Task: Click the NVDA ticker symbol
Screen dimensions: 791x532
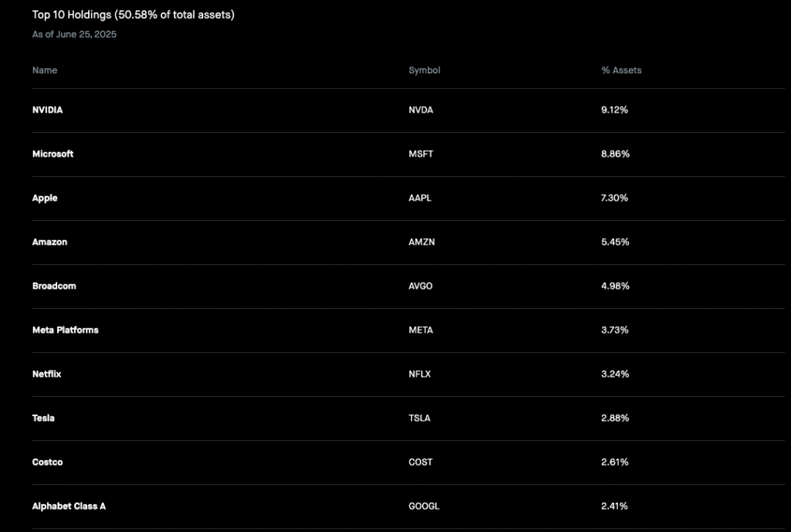Action: click(x=421, y=110)
